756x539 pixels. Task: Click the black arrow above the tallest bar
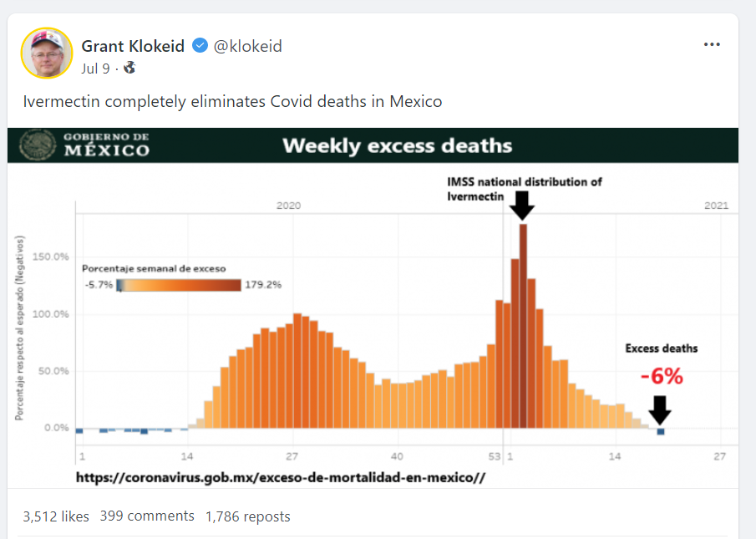click(x=523, y=205)
